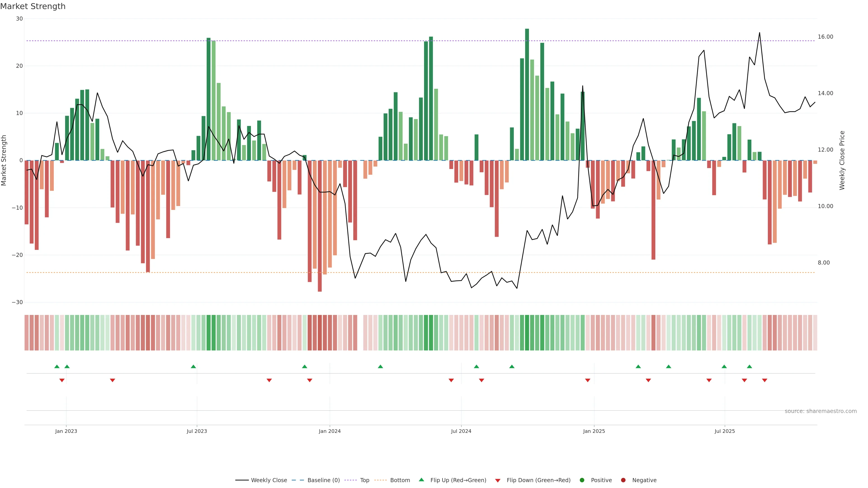868x488 pixels.
Task: Click the Jan 2024 x-axis label
Action: click(x=330, y=431)
